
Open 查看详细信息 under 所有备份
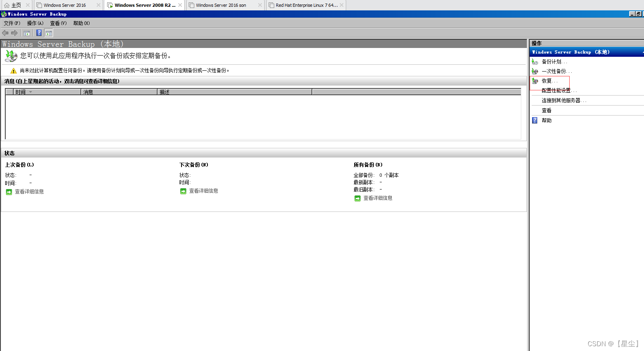[x=378, y=198]
